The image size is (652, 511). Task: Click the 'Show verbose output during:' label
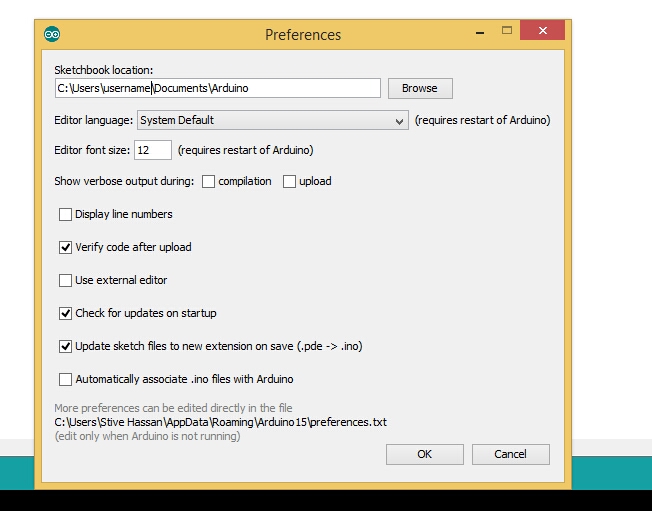click(x=124, y=181)
